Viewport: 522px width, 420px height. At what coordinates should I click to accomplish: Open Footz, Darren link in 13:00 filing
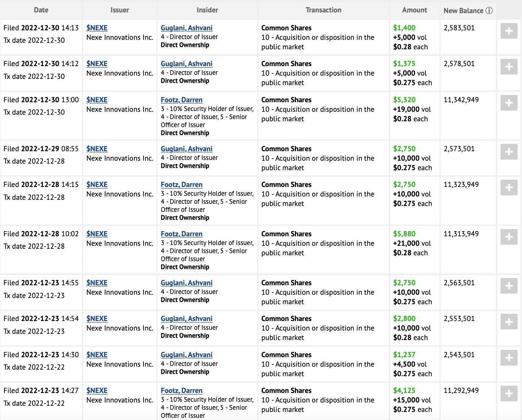tap(182, 100)
